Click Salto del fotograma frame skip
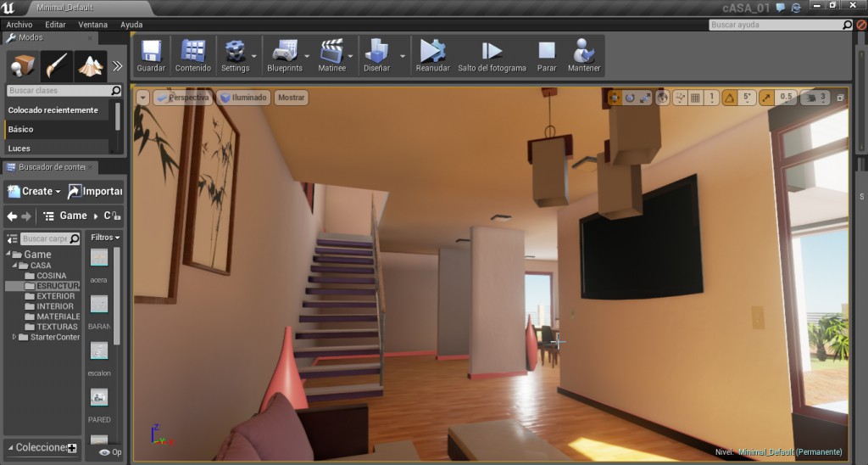This screenshot has height=465, width=868. tap(492, 55)
